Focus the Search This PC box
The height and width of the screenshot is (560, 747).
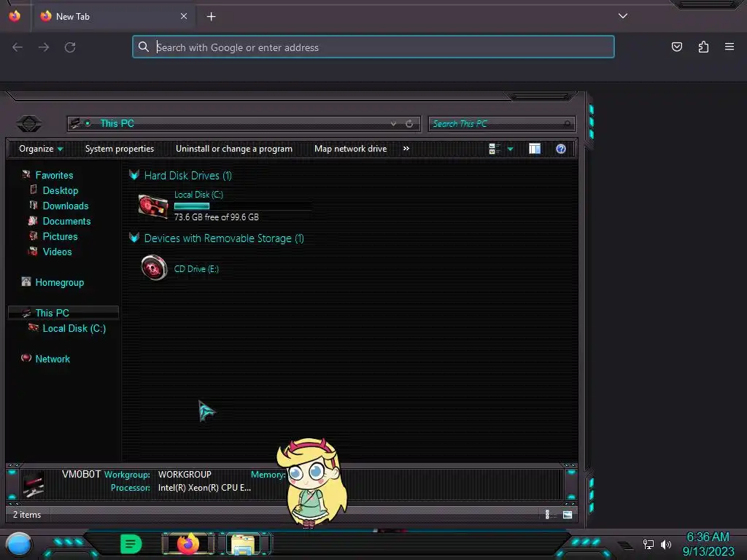click(x=502, y=124)
